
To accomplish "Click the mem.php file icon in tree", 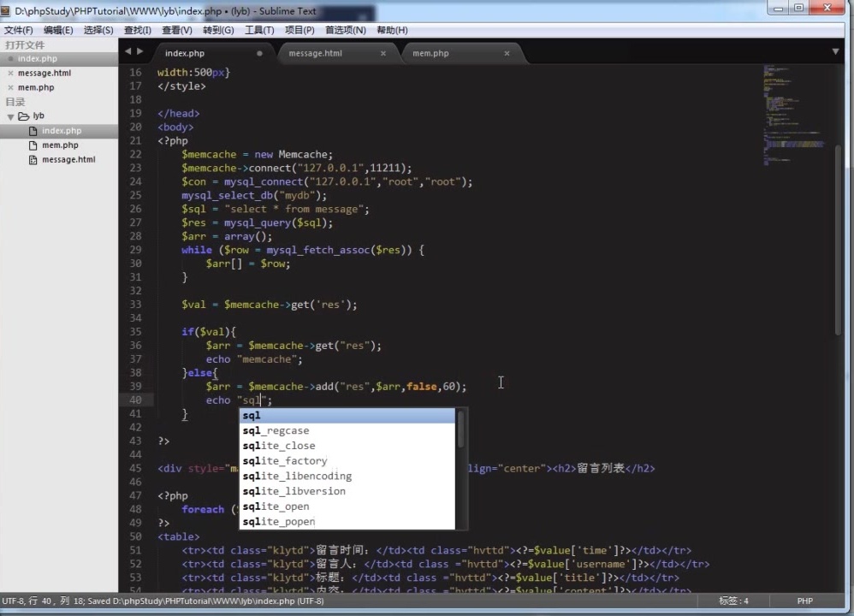I will tap(33, 145).
